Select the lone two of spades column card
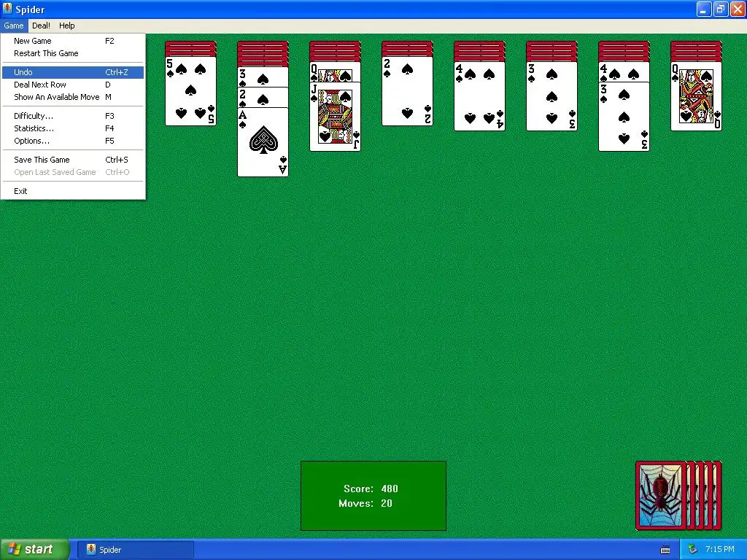The image size is (747, 560). [x=407, y=91]
